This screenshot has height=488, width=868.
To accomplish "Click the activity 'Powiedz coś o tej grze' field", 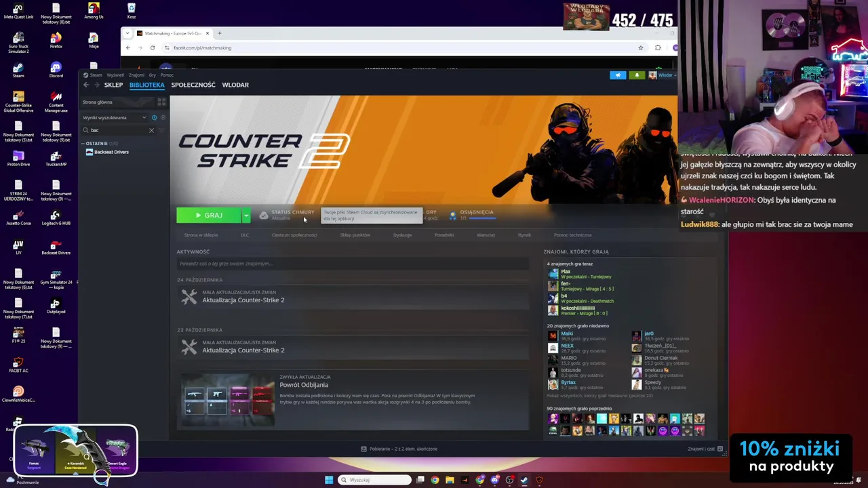I will [353, 264].
